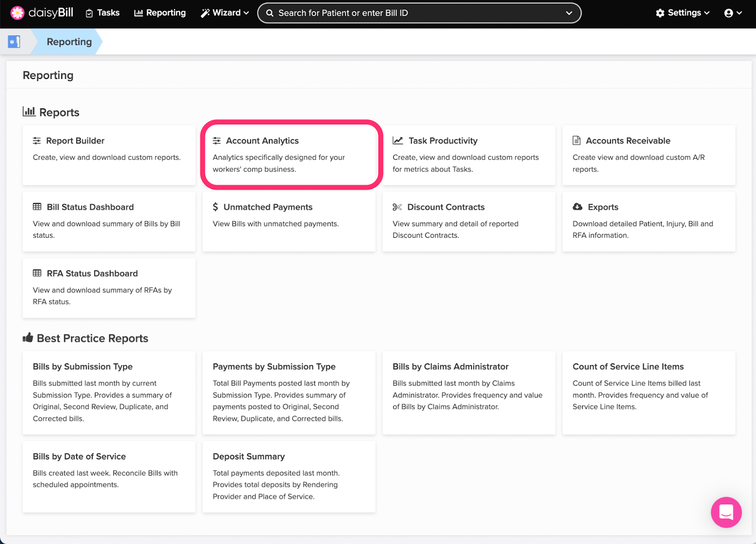This screenshot has height=544, width=756.
Task: Click the user profile avatar icon
Action: click(x=729, y=13)
